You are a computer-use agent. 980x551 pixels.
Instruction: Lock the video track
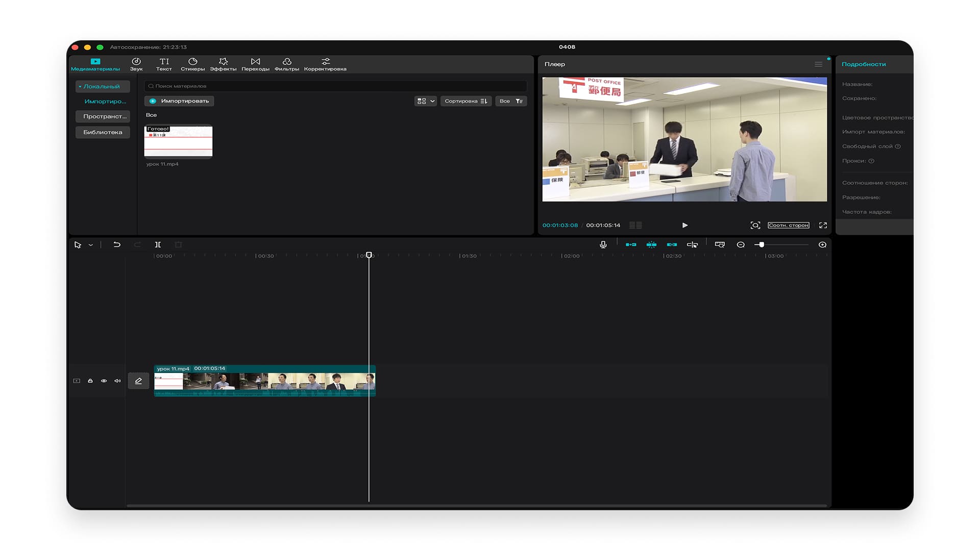click(90, 381)
